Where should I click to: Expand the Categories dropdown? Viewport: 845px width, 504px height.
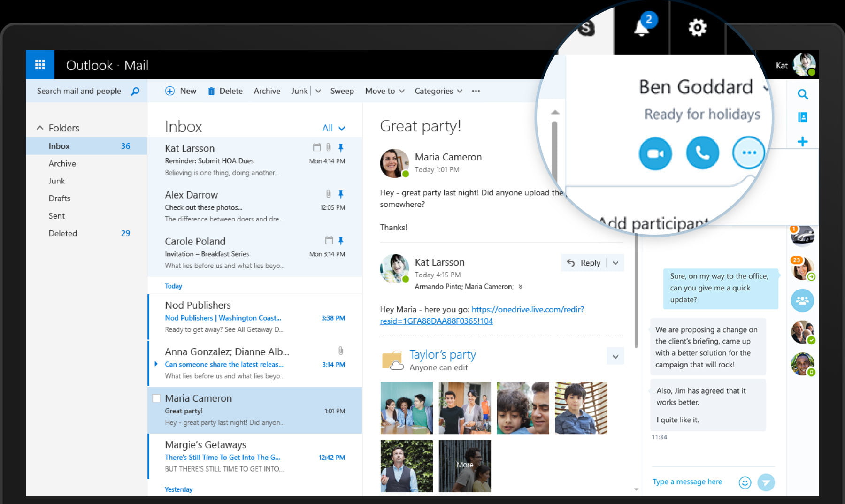(438, 91)
